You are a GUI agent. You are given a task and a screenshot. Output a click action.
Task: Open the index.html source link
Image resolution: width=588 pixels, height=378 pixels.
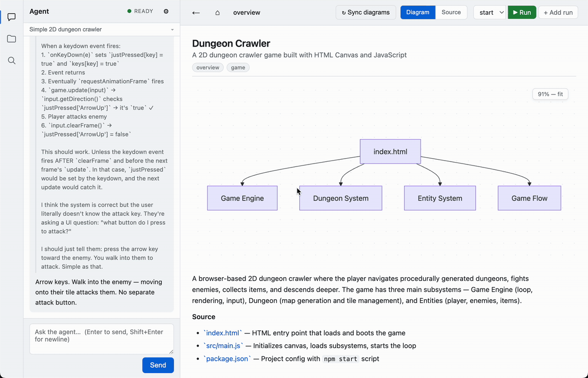point(222,333)
